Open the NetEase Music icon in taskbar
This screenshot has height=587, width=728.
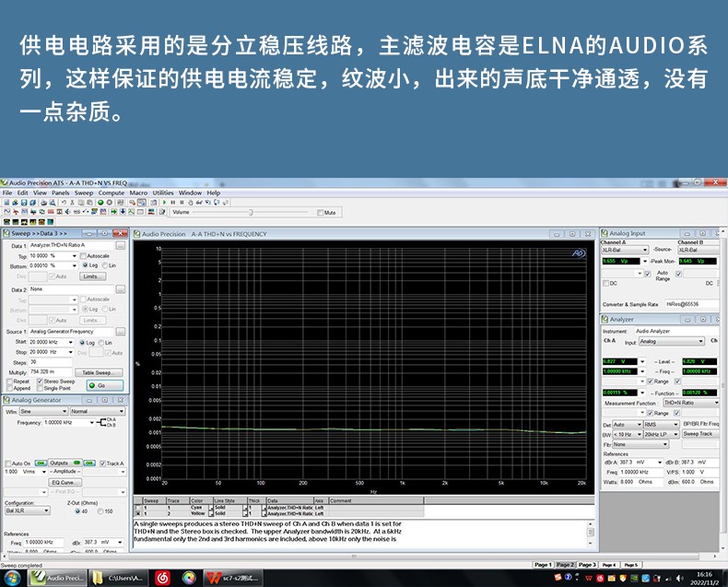[x=162, y=578]
